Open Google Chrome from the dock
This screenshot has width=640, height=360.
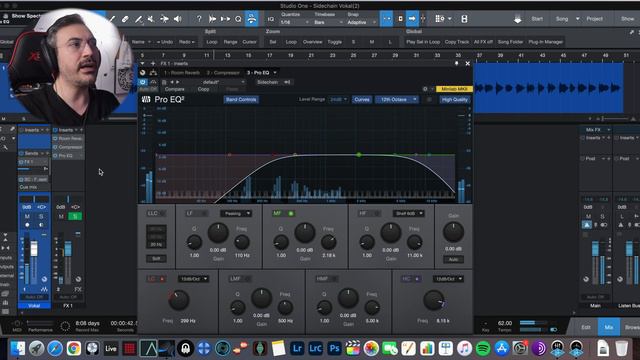(x=73, y=349)
